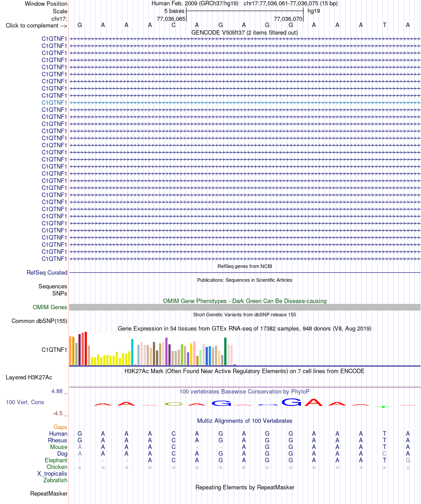Click the 'Click to complement -->' label

(36, 26)
